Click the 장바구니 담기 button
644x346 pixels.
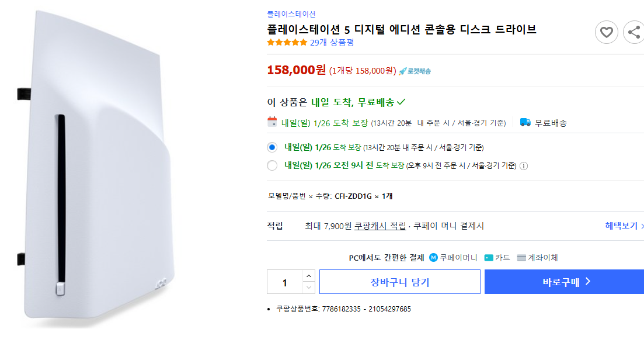click(x=399, y=282)
